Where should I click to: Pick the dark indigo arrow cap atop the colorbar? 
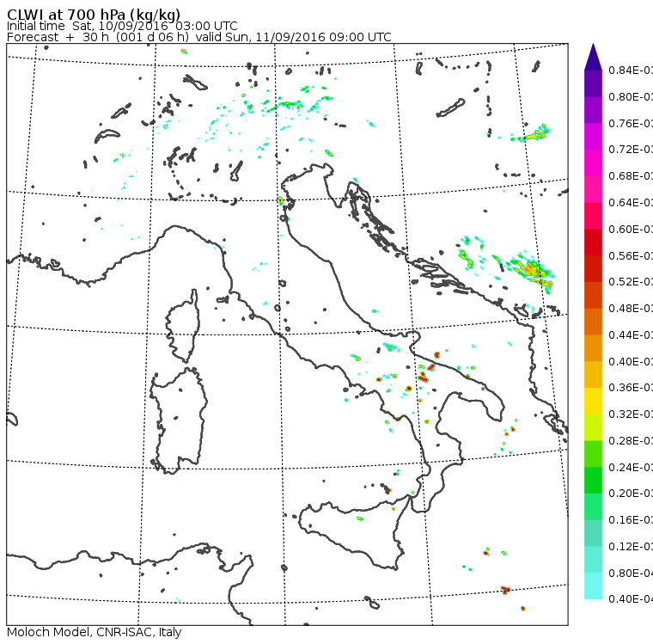(593, 57)
